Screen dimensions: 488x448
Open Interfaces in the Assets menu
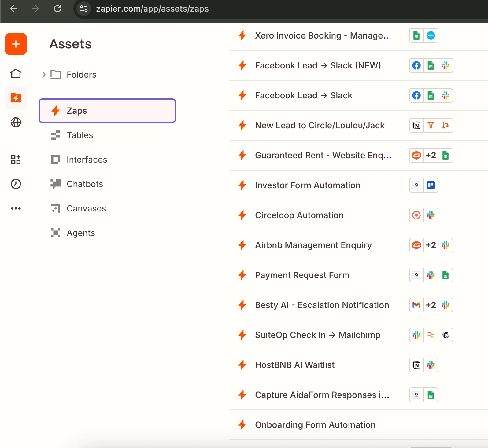tap(87, 160)
